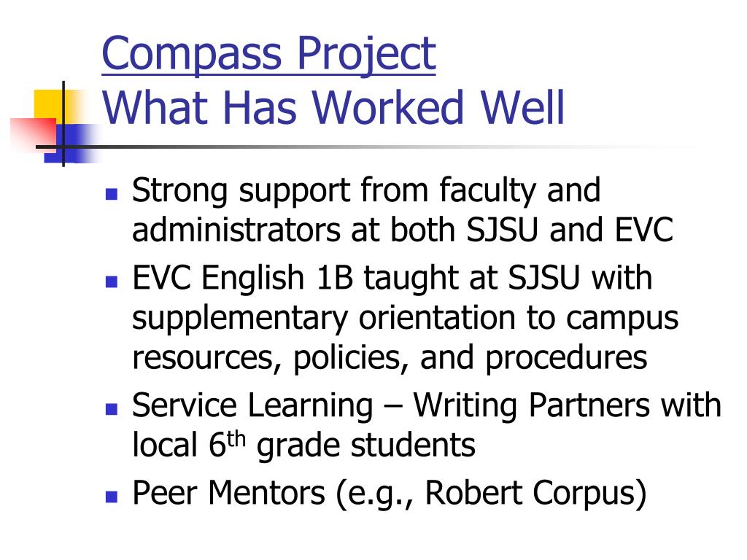This screenshot has width=747, height=560.
Task: Click the name 'Robert Corpus' in last bullet
Action: tap(530, 492)
